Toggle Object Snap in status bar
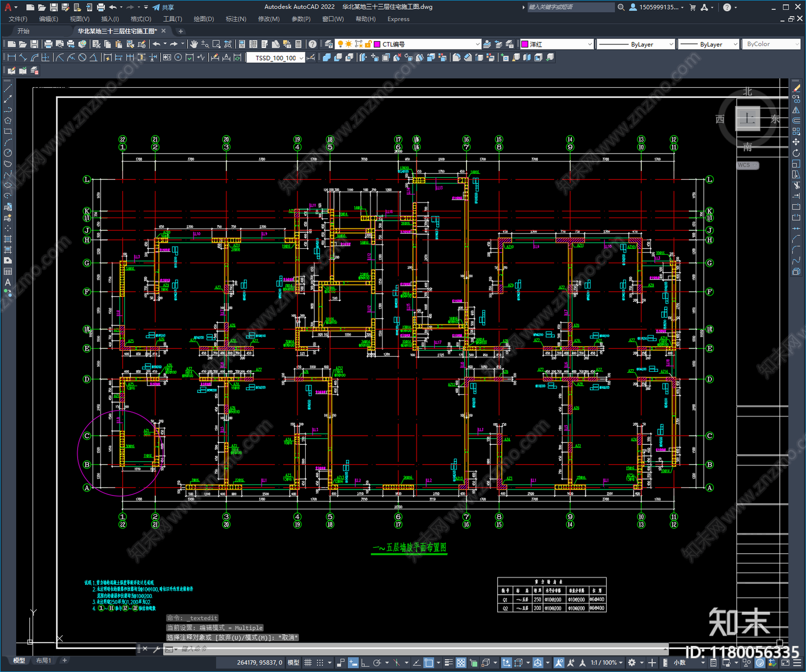The width and height of the screenshot is (806, 672). 429,662
